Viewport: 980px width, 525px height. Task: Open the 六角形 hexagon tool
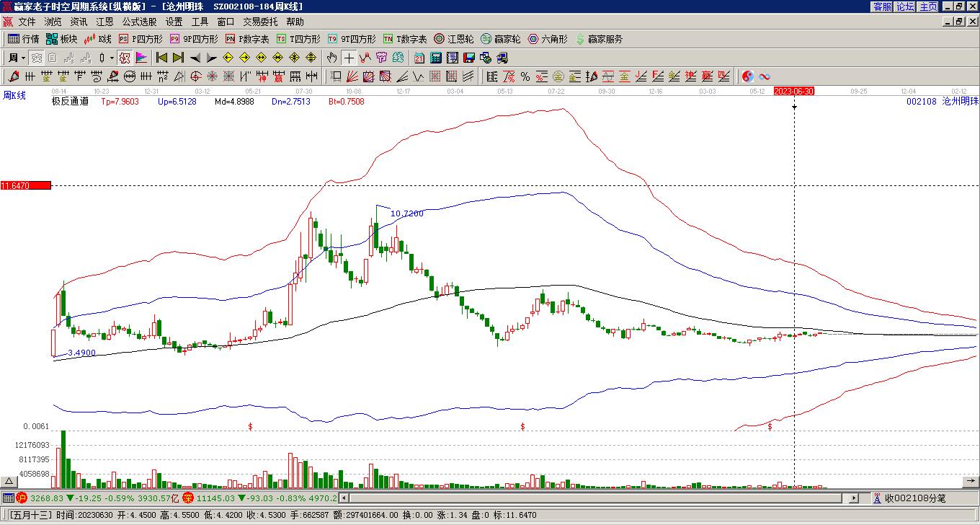[548, 39]
